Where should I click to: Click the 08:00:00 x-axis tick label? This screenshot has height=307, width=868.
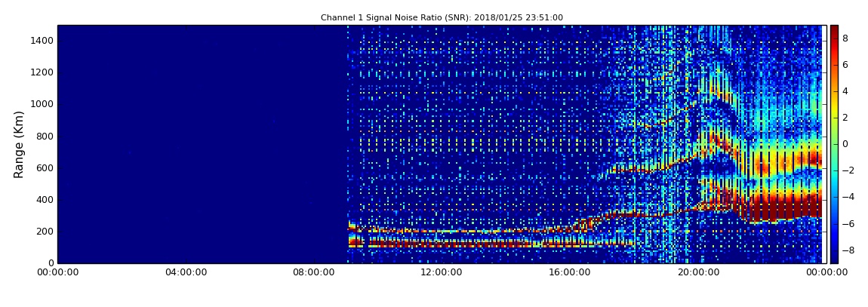tap(315, 272)
